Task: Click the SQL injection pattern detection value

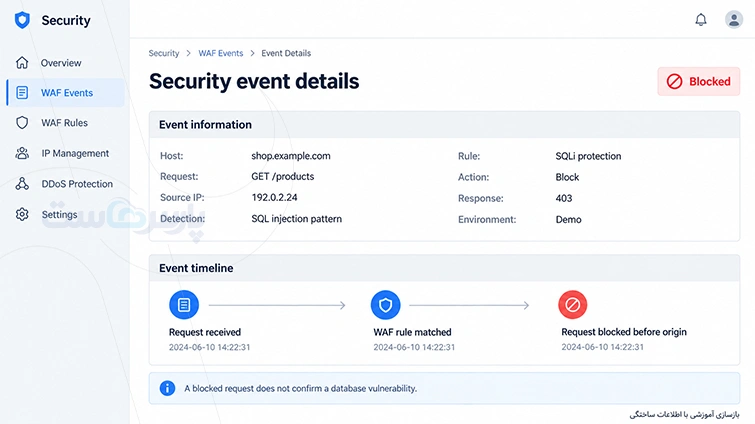Action: click(x=297, y=219)
